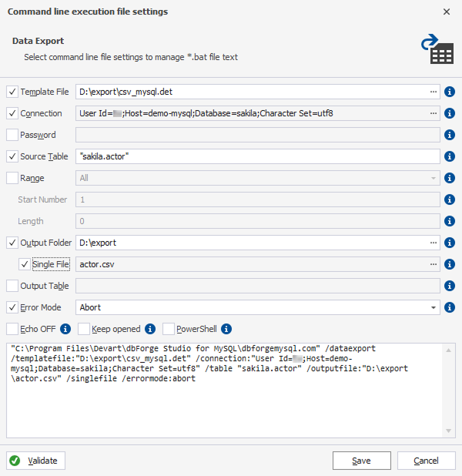This screenshot has height=476, width=462.
Task: Uncheck the Connection checkbox
Action: click(x=12, y=113)
